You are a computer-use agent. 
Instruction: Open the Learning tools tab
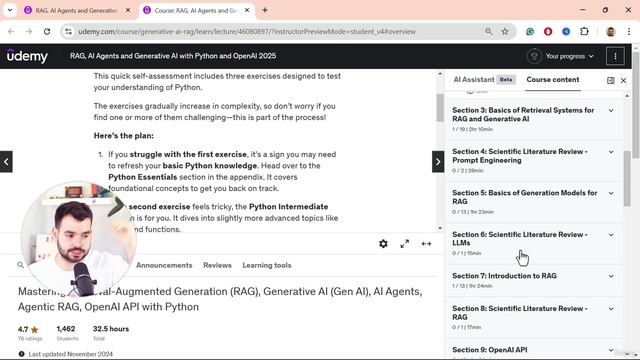coord(267,265)
